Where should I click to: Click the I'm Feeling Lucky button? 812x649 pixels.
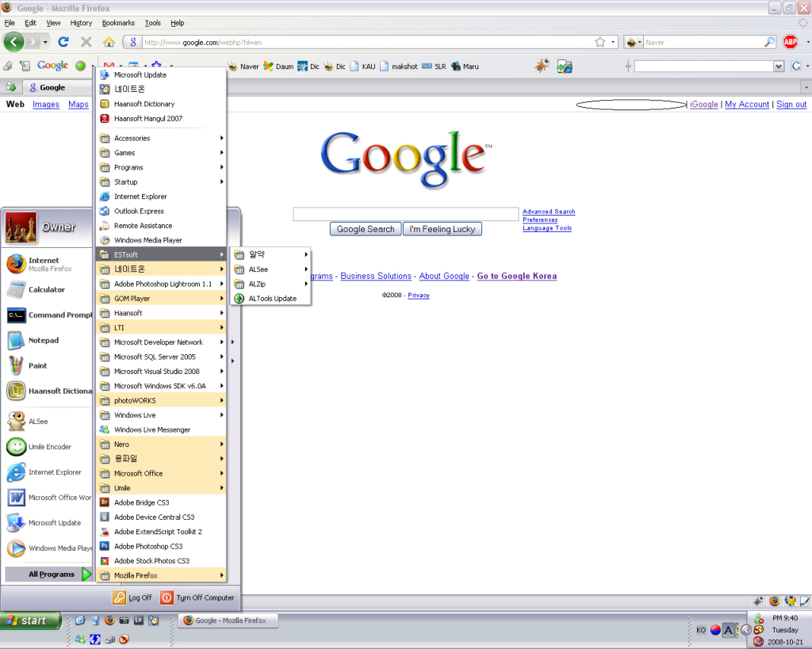point(442,229)
